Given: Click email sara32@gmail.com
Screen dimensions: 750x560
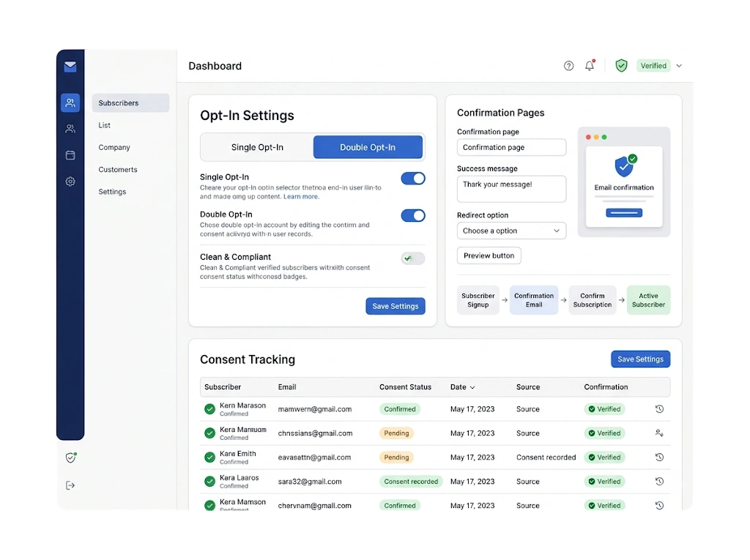Looking at the screenshot, I should [310, 482].
